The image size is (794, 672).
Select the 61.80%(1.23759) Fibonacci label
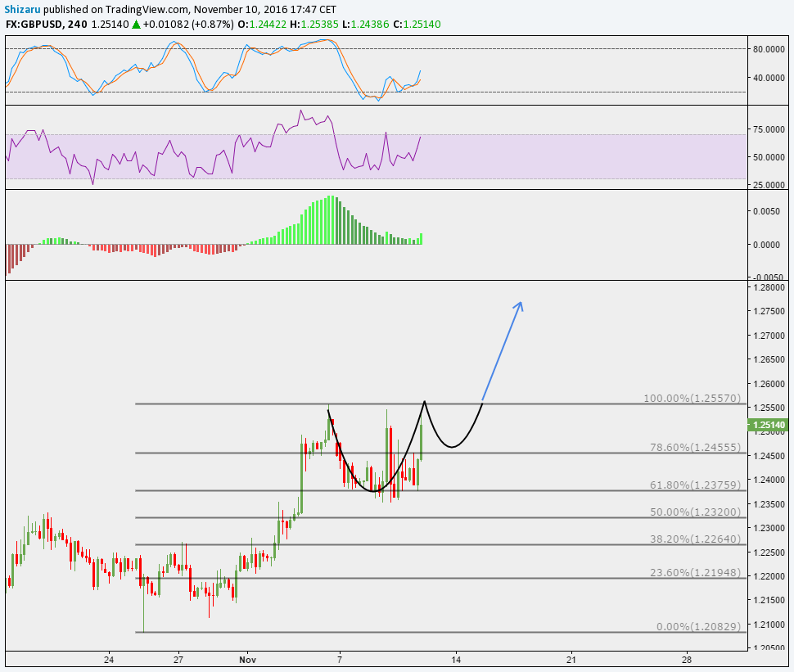pyautogui.click(x=695, y=485)
